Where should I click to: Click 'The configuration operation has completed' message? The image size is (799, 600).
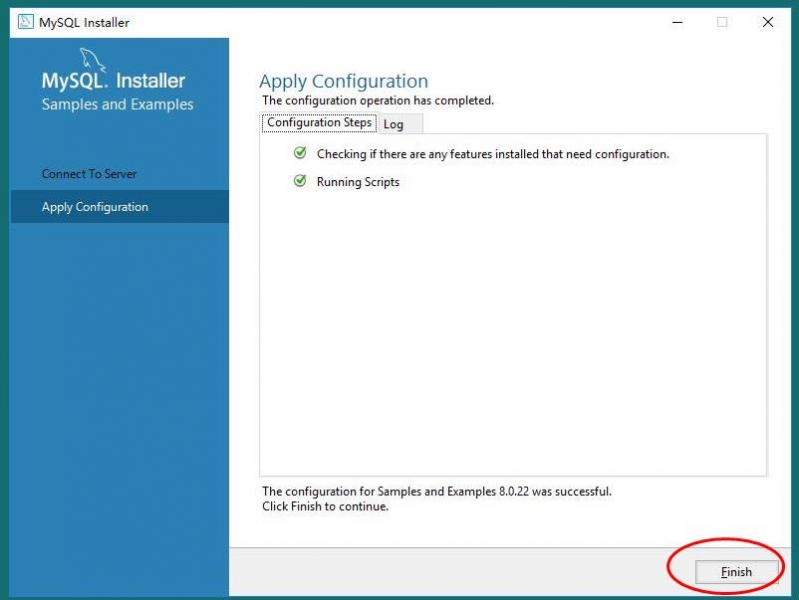377,101
